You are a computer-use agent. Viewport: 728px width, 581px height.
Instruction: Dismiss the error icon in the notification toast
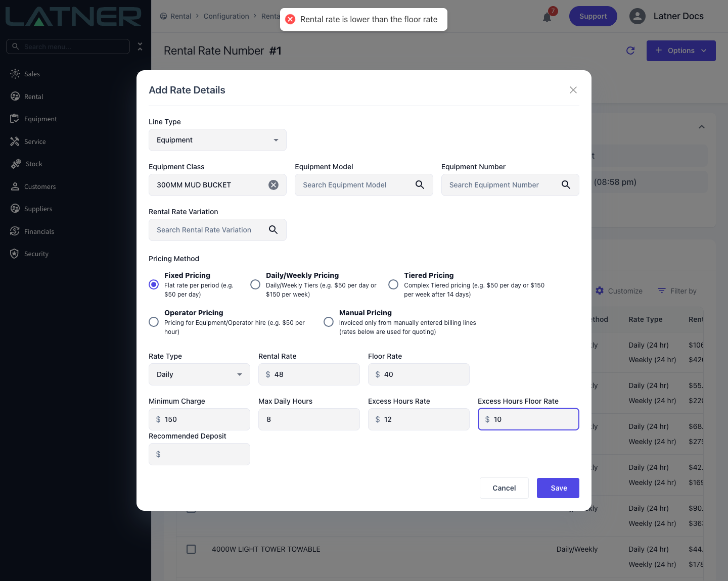290,19
